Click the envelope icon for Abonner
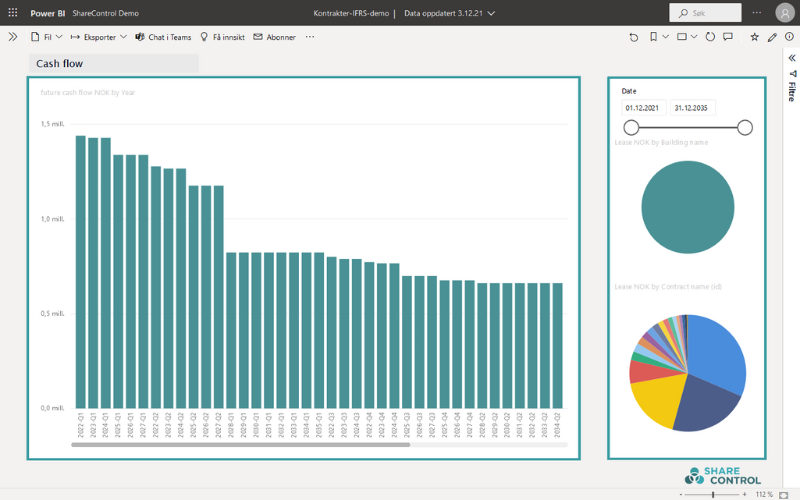Image resolution: width=800 pixels, height=500 pixels. (x=258, y=37)
